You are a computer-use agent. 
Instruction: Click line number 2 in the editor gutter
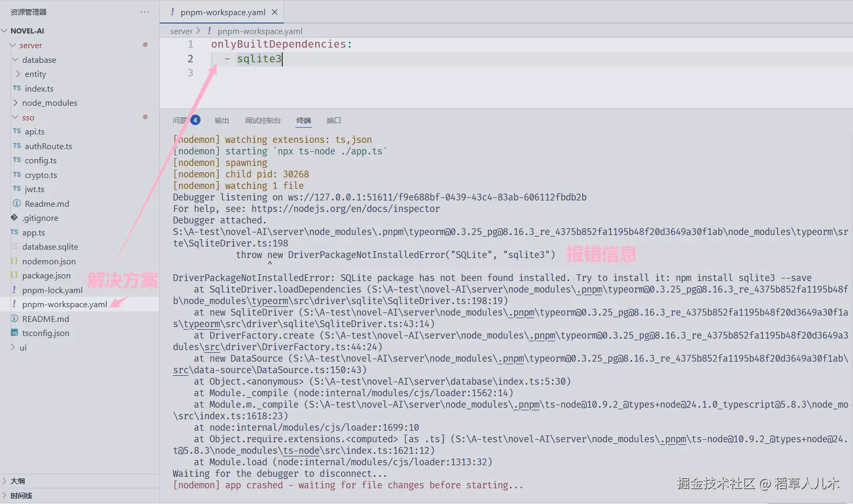191,59
